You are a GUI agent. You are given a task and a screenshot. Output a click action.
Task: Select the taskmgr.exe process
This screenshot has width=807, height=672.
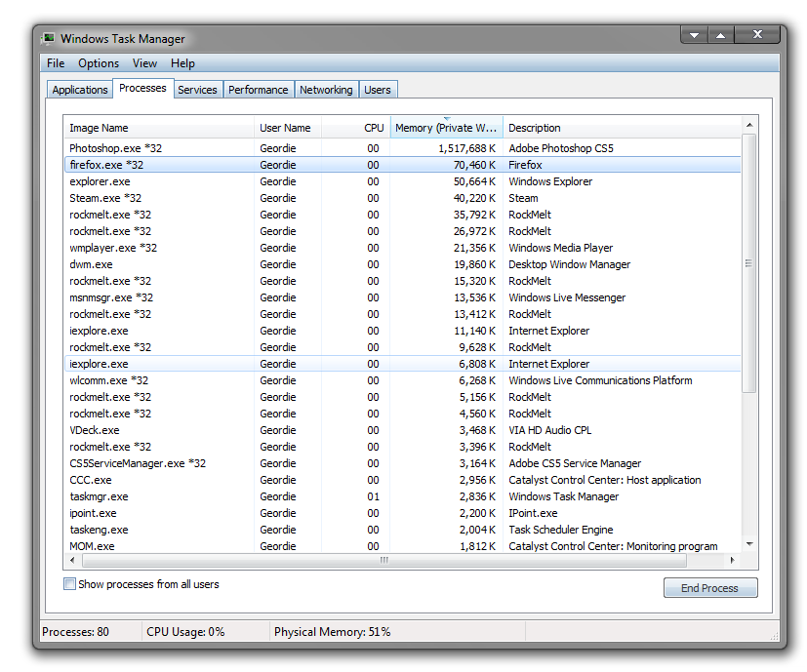click(x=402, y=496)
